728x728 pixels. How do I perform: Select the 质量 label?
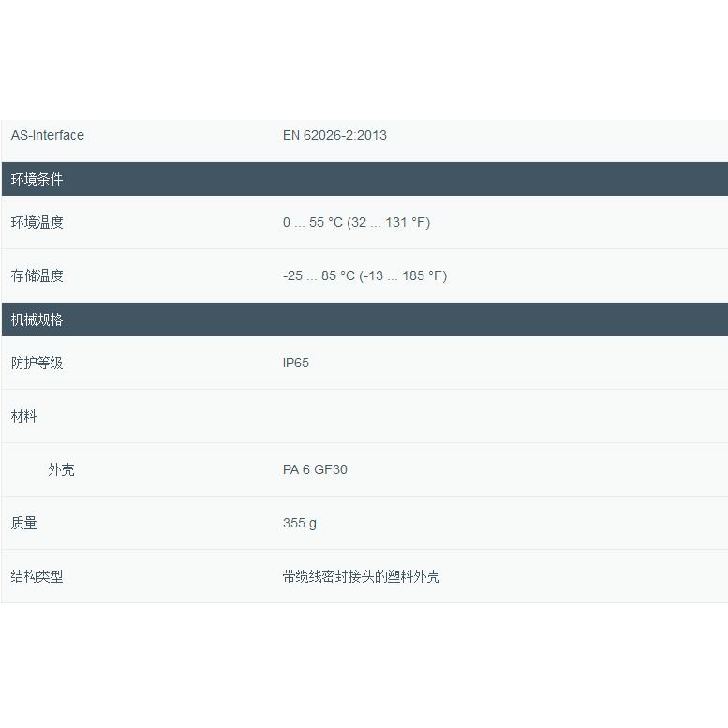tap(23, 523)
